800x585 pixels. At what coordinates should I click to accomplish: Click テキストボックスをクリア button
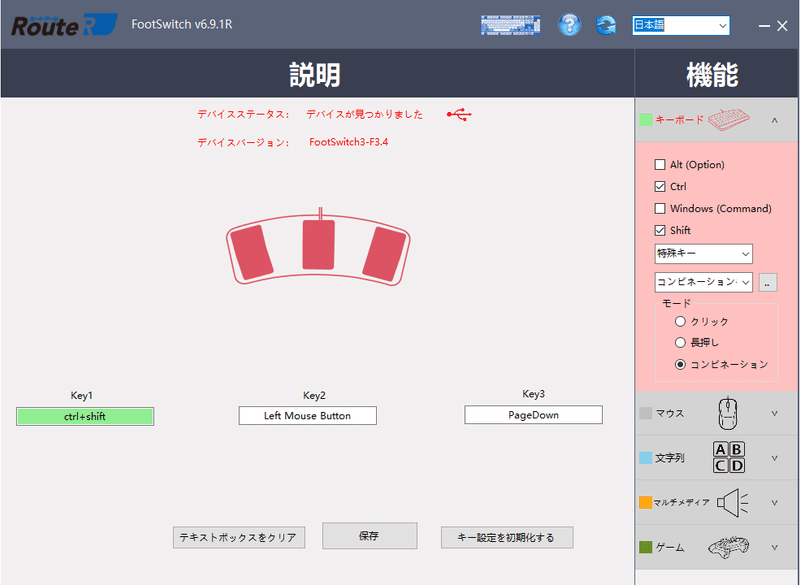[239, 538]
